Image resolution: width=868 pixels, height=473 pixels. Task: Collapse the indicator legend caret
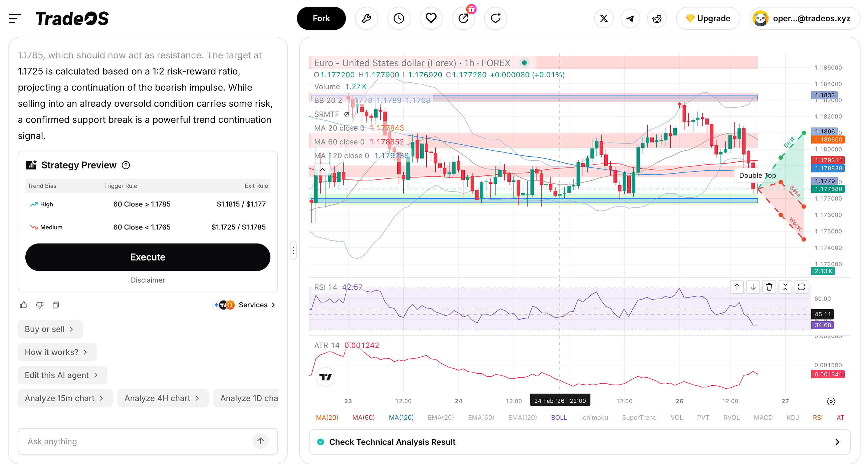[322, 170]
